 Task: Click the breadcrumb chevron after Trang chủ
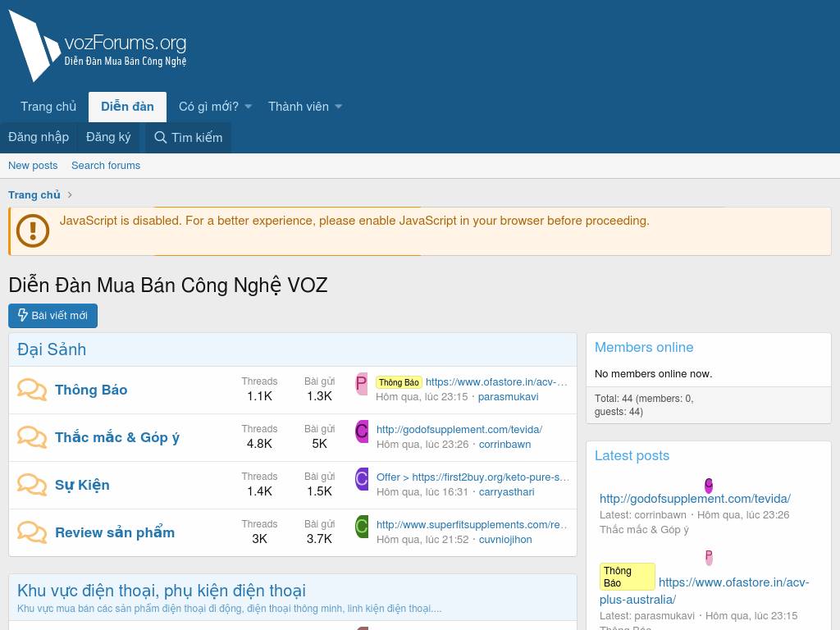71,194
